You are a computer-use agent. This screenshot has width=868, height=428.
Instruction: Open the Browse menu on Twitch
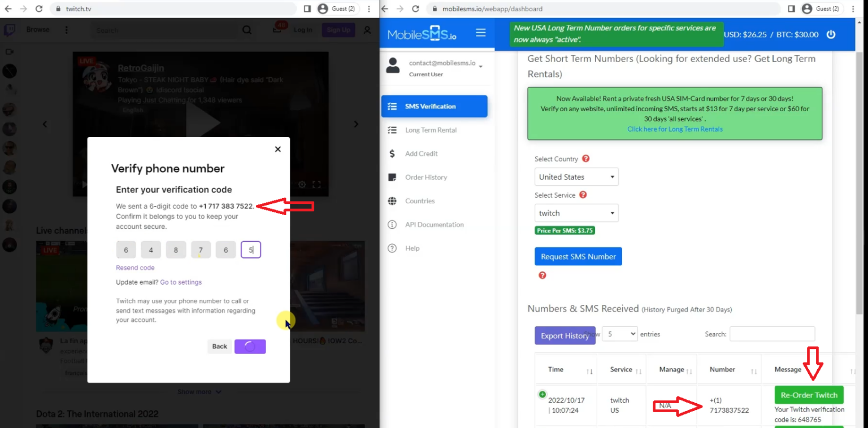[37, 29]
